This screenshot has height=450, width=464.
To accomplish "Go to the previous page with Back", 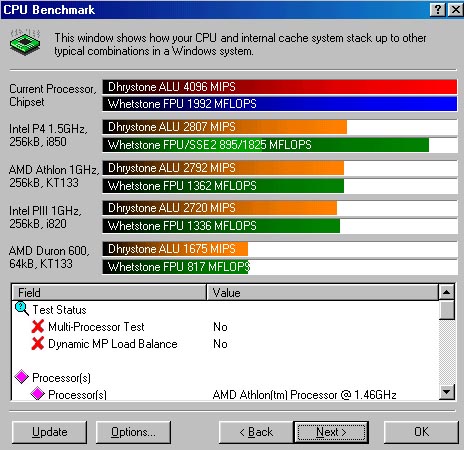I will pyautogui.click(x=256, y=432).
